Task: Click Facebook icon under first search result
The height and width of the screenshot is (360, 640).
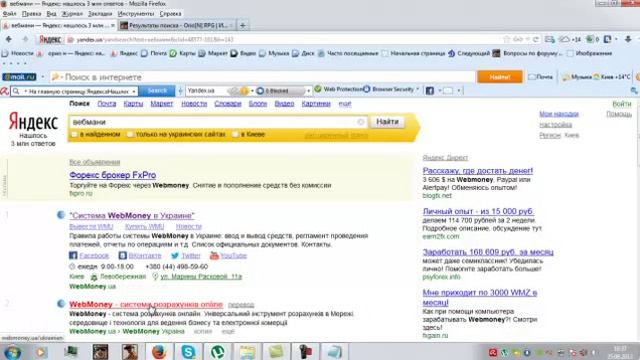Action: click(73, 256)
